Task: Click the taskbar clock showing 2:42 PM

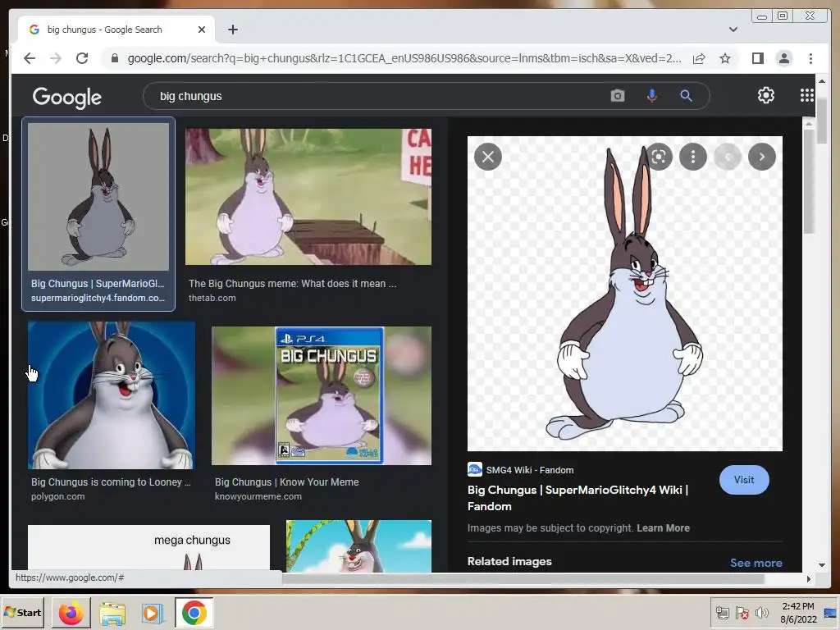Action: coord(798,613)
